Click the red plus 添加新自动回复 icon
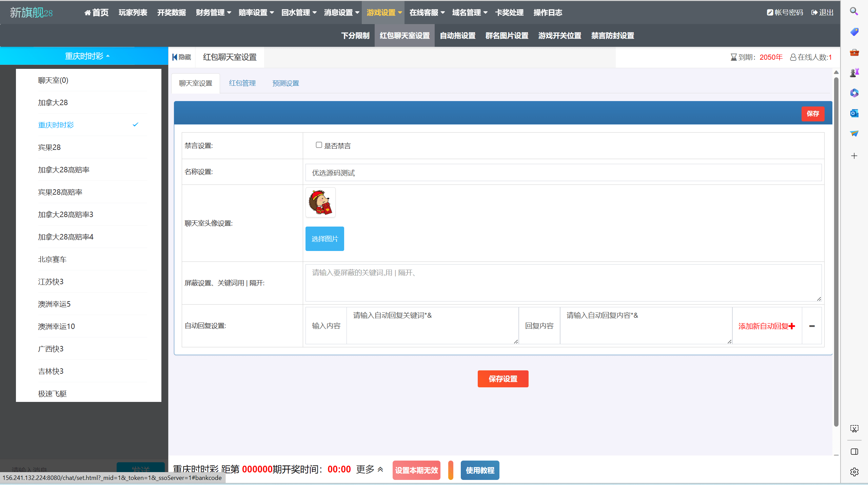Image resolution: width=868 pixels, height=485 pixels. tap(792, 326)
